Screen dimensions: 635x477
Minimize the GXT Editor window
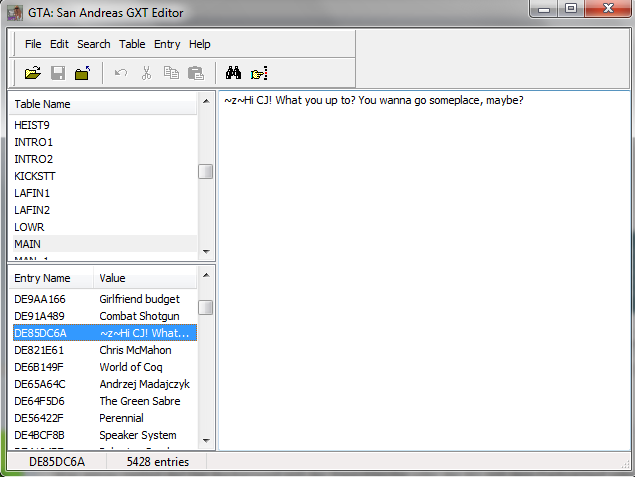tap(543, 9)
